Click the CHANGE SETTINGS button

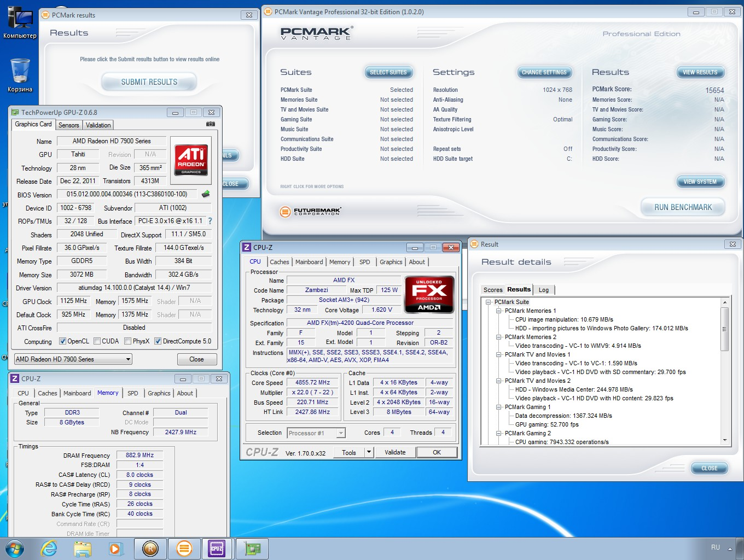click(544, 72)
